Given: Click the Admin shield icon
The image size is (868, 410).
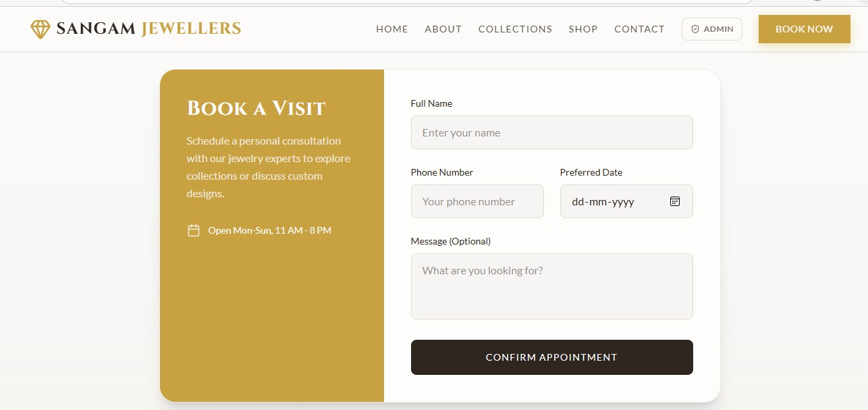Looking at the screenshot, I should point(695,30).
